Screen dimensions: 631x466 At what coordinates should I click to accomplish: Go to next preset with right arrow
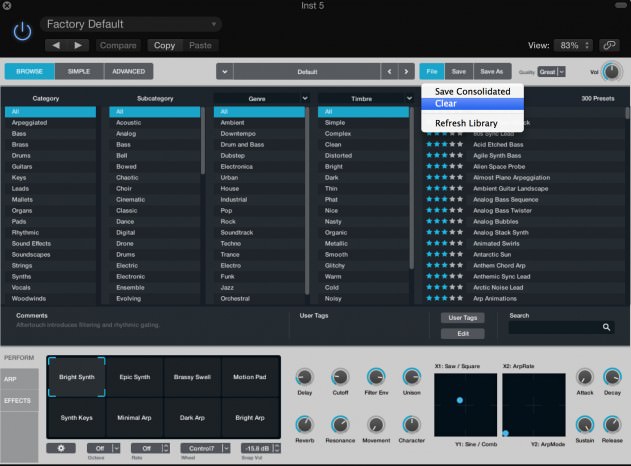pos(78,45)
